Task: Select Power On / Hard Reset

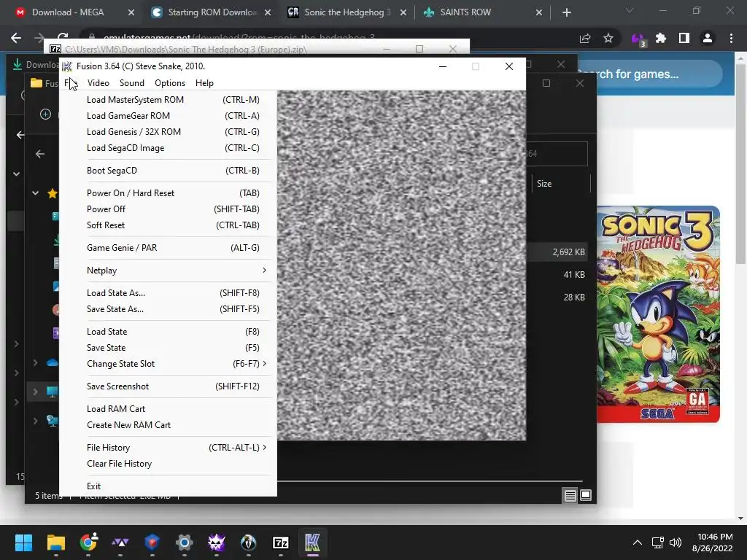Action: point(169,192)
